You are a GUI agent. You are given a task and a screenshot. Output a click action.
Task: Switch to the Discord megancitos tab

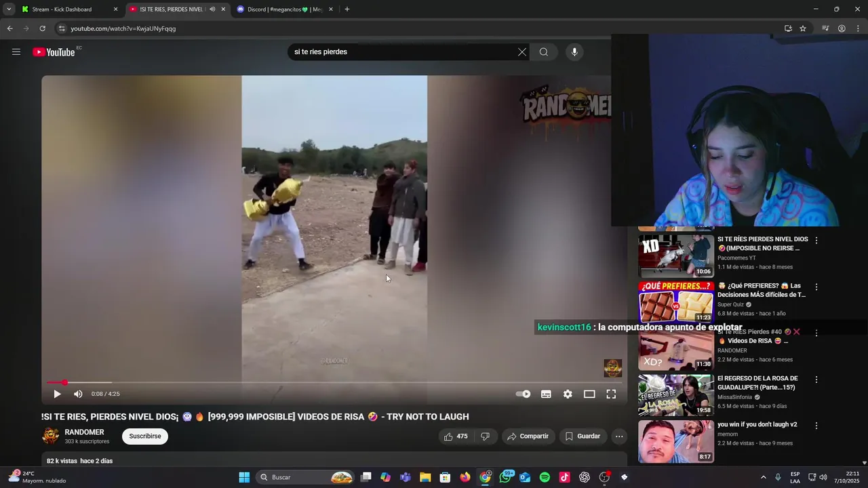[x=283, y=9]
